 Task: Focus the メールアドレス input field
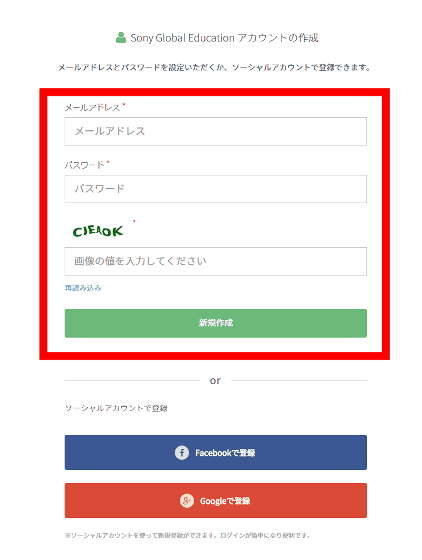click(x=216, y=131)
